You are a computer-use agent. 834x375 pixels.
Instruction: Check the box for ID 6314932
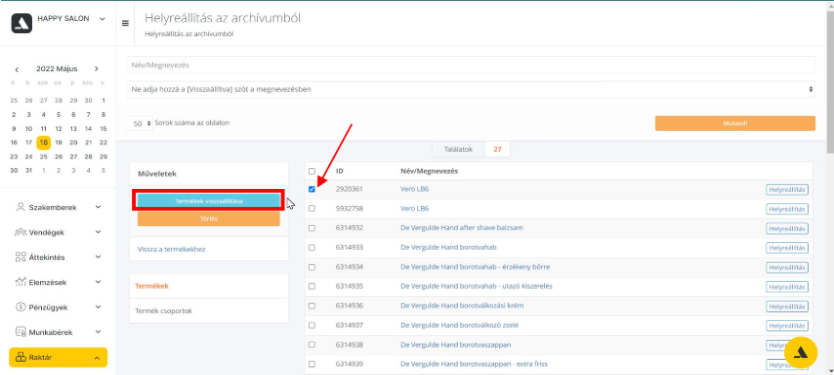coord(312,228)
